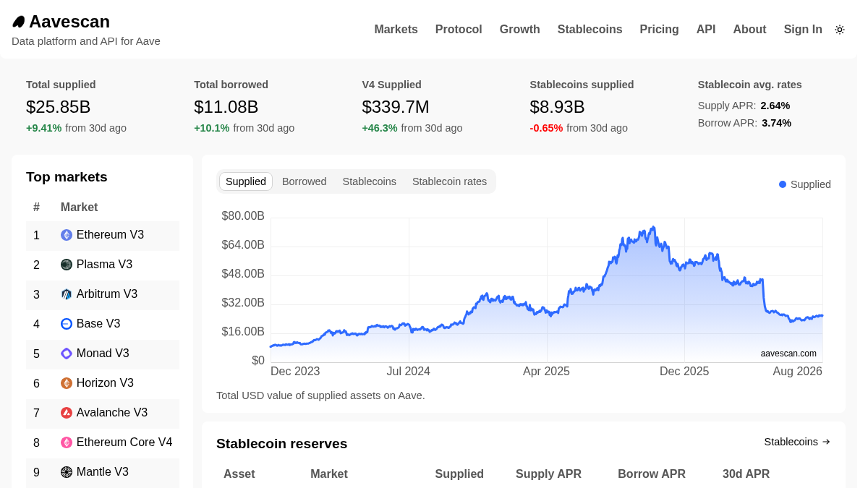Click the Supplied column header
Image resolution: width=868 pixels, height=488 pixels.
coord(459,474)
